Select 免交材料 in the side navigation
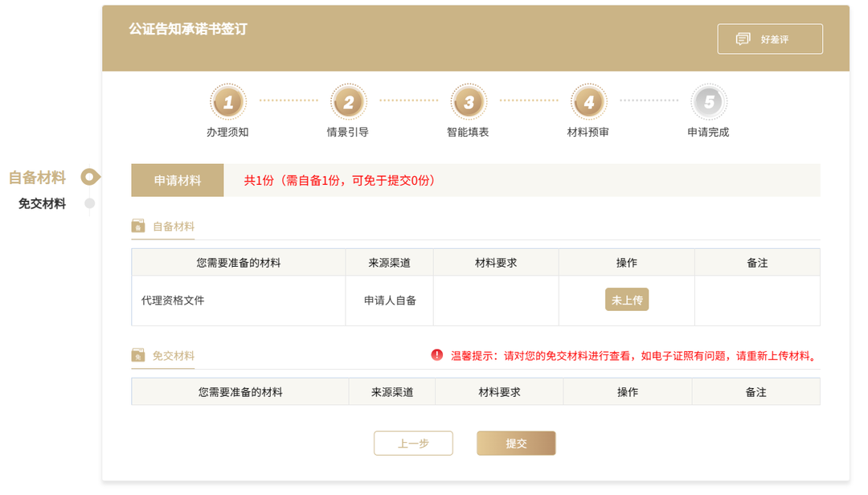 click(42, 204)
